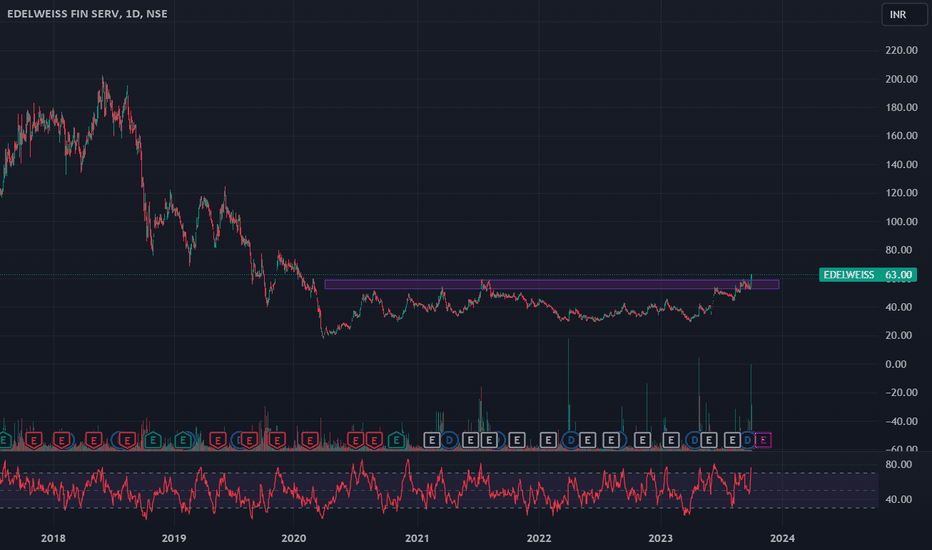Viewport: 932px width, 550px height.
Task: Open the red earnings marker just after 2020
Action: click(310, 441)
